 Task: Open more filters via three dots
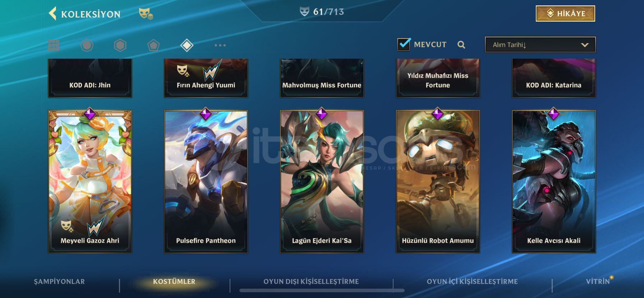click(x=220, y=45)
